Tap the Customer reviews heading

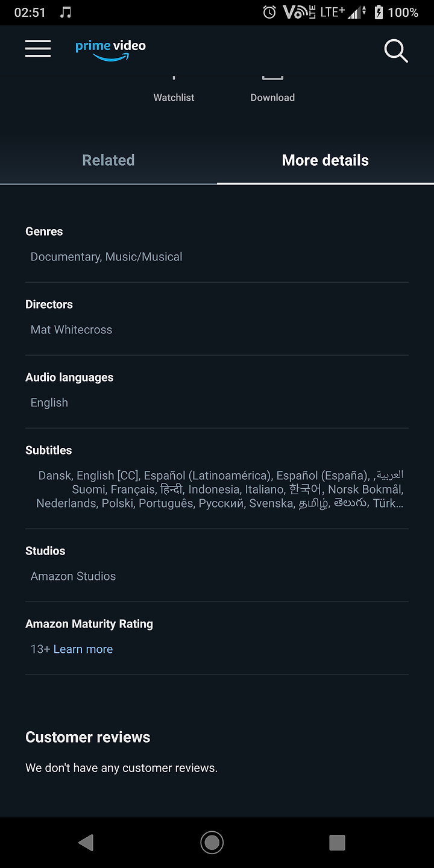tap(88, 737)
